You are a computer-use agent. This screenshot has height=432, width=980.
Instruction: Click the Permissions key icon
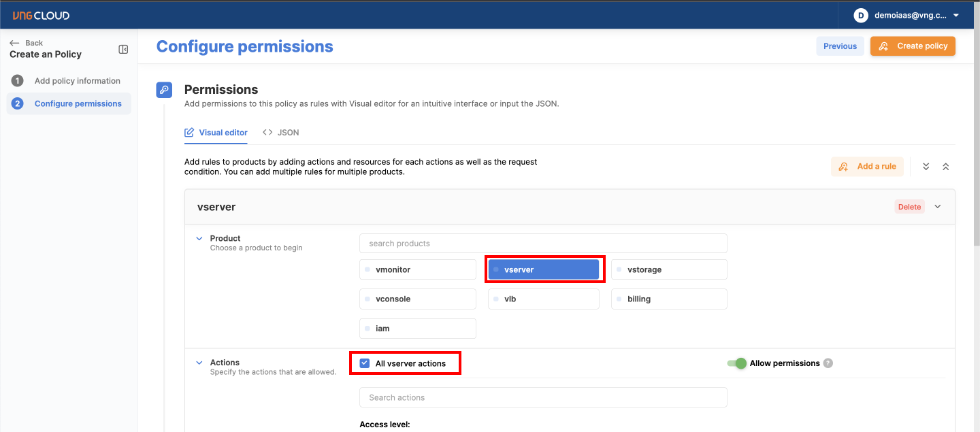pos(164,90)
